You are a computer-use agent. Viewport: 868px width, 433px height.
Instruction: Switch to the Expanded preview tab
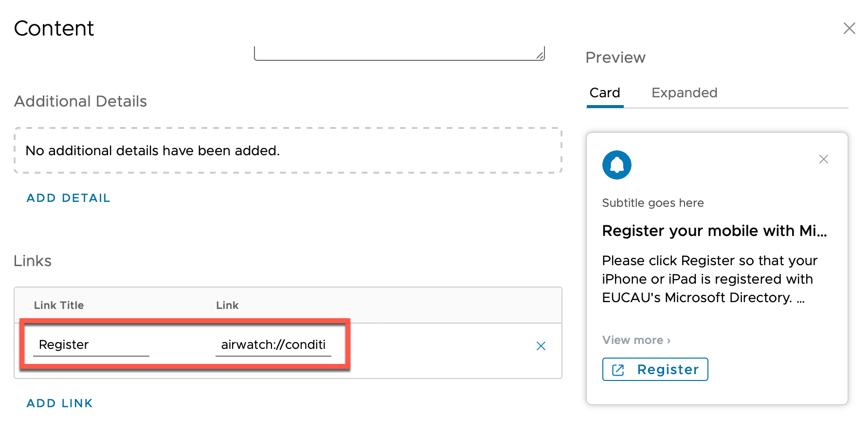coord(684,93)
